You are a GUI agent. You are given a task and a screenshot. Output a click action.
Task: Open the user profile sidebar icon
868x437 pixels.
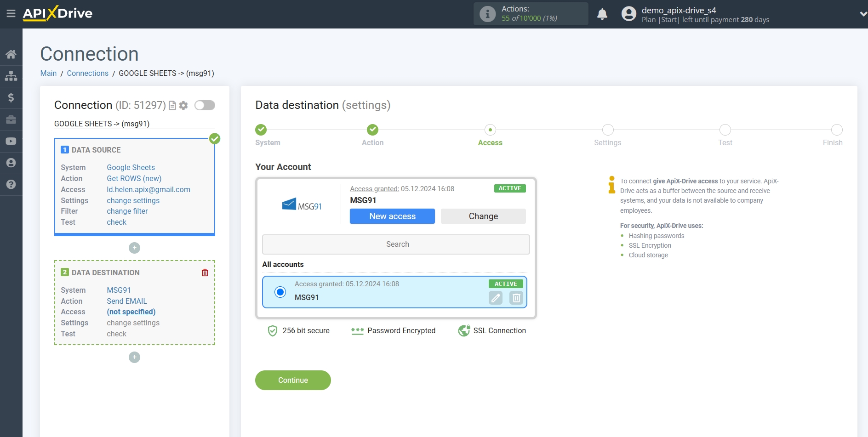11,163
